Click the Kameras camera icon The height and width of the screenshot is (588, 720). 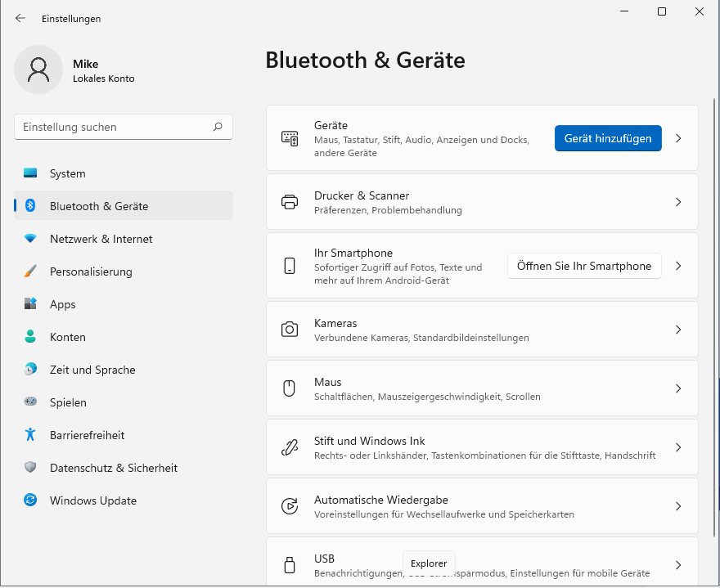pyautogui.click(x=290, y=330)
